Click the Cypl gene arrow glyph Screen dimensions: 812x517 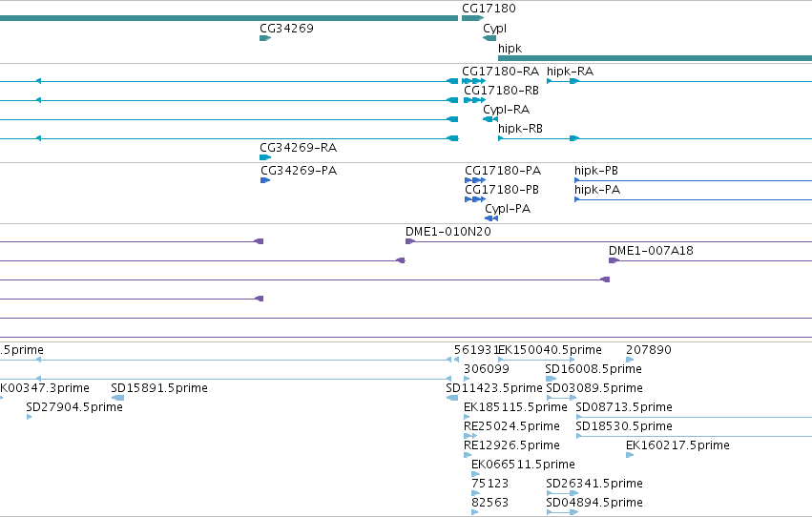pos(489,38)
